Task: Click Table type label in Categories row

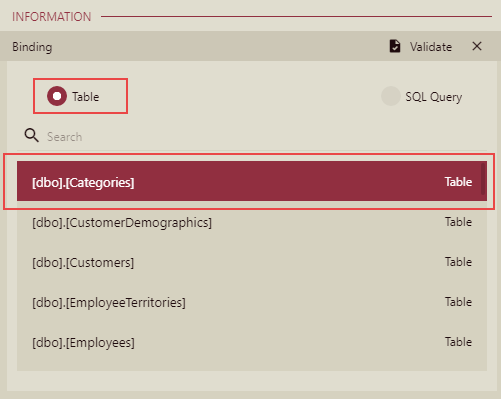Action: click(x=458, y=182)
